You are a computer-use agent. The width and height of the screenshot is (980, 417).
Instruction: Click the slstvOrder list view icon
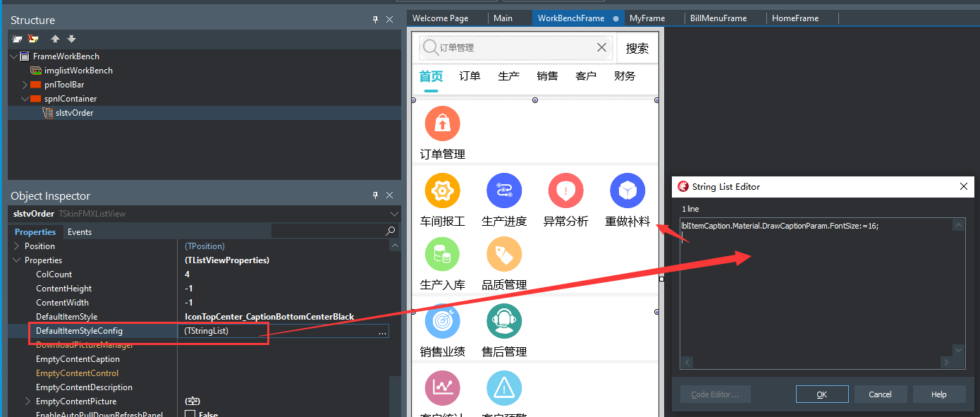click(x=48, y=113)
